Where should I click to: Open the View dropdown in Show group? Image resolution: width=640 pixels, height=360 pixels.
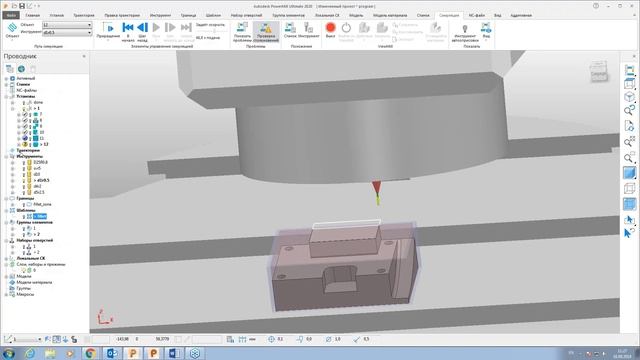tap(486, 31)
